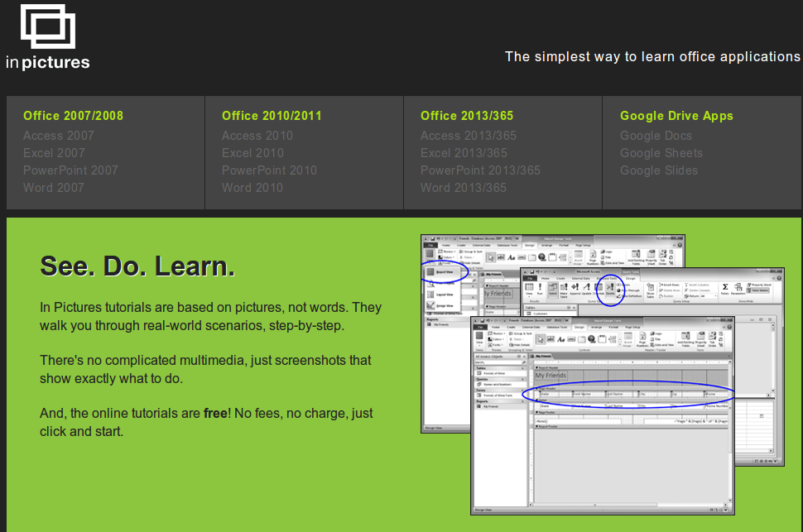Viewport: 803px width, 532px height.
Task: Open the Google Docs tutorial
Action: pos(656,136)
